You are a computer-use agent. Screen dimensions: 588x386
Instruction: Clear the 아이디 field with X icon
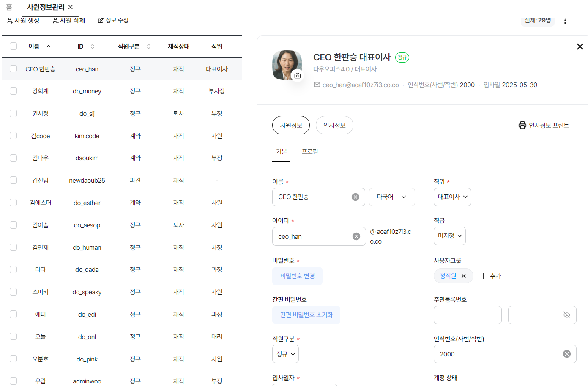tap(356, 236)
